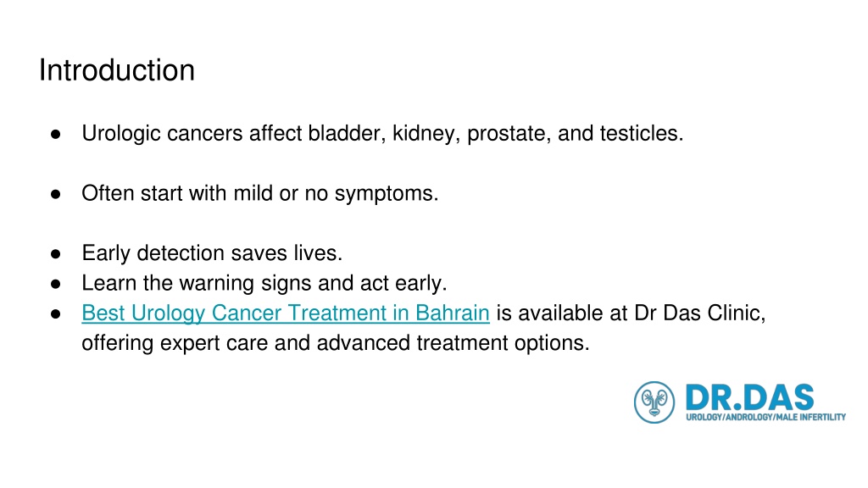Click the text 'Often start with mild or no symptoms'

pyautogui.click(x=259, y=194)
